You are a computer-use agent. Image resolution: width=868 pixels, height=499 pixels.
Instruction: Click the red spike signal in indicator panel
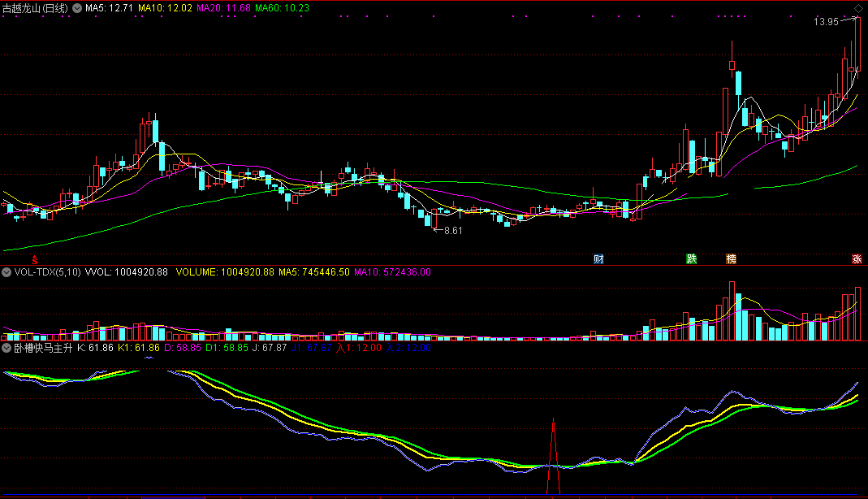click(553, 455)
